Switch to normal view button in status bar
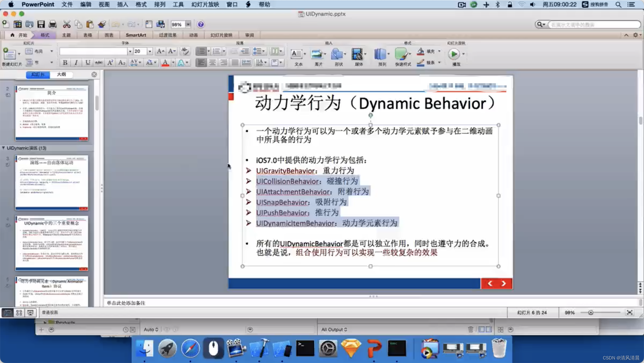This screenshot has width=644, height=363. (x=8, y=313)
